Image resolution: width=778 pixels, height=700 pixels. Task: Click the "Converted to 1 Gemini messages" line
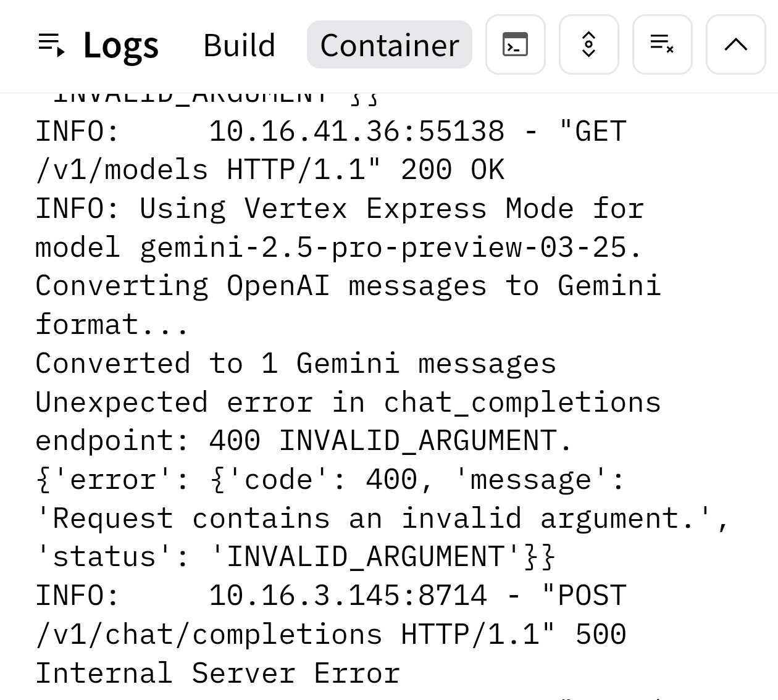coord(295,364)
